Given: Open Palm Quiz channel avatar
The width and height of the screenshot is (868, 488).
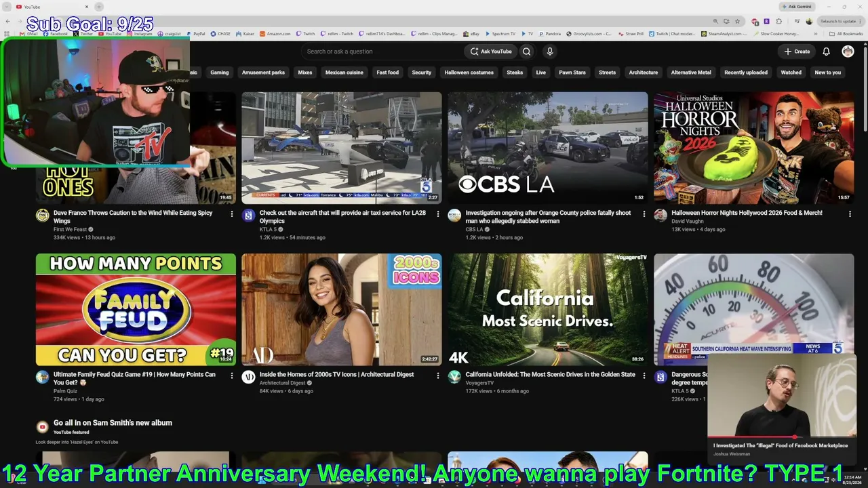Looking at the screenshot, I should (x=43, y=377).
